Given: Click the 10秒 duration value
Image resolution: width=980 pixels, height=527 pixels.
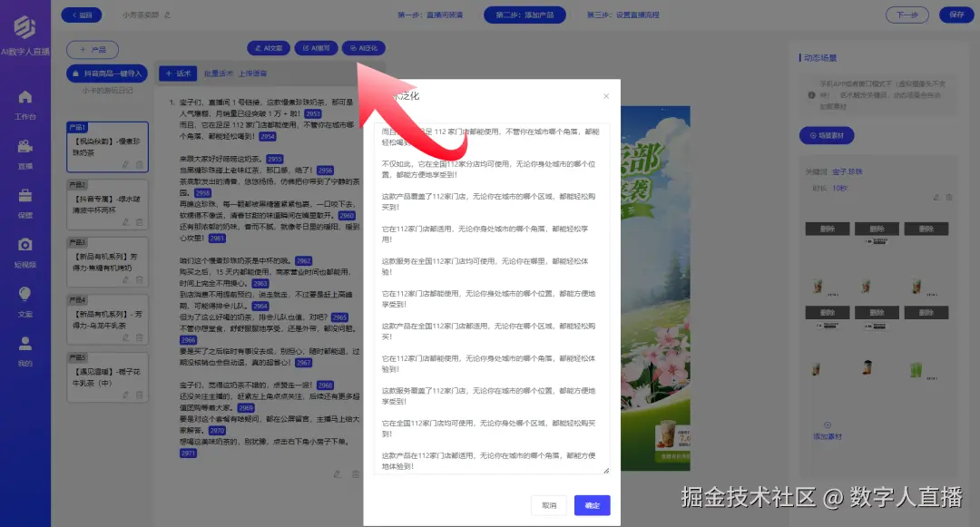Looking at the screenshot, I should pos(840,188).
